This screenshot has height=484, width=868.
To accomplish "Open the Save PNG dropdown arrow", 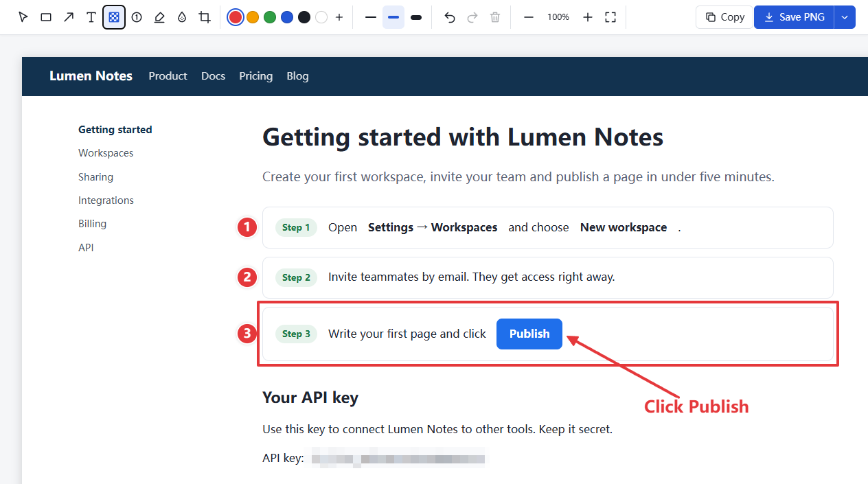I will coord(845,17).
